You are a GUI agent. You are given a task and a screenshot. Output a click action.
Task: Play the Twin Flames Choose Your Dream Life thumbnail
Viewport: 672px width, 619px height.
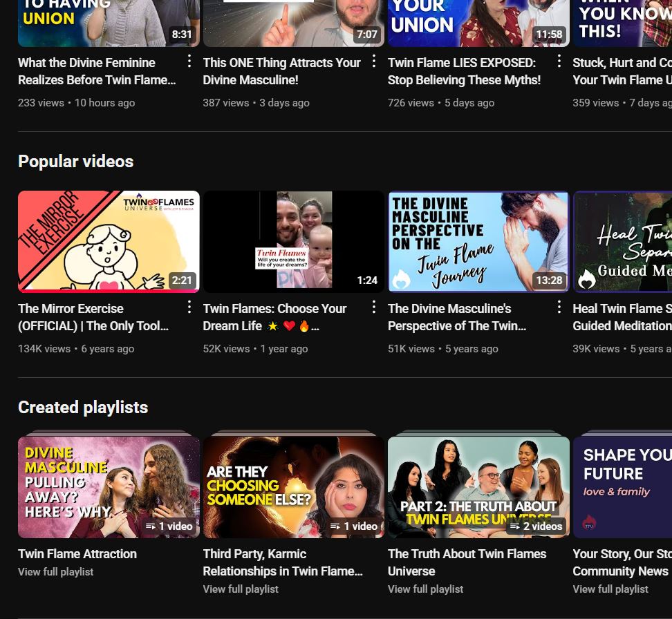(293, 242)
